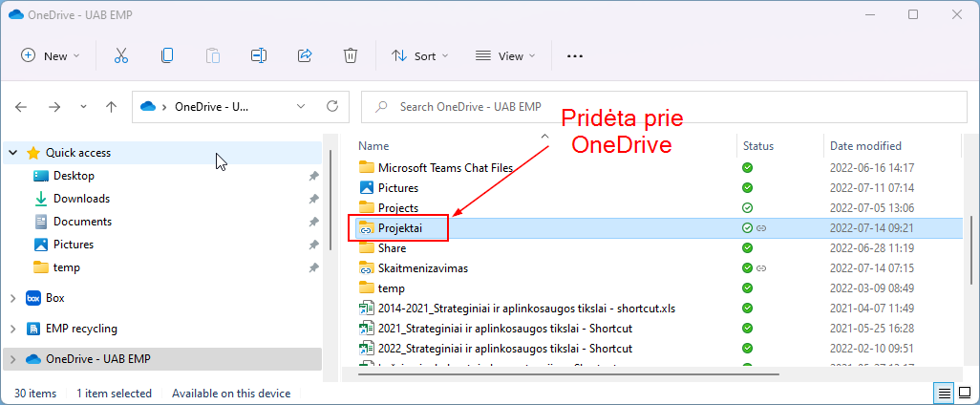980x405 pixels.
Task: Select 2022_Strateginiai ir aplinkosaugos tikslai - Shortcut
Action: 505,348
